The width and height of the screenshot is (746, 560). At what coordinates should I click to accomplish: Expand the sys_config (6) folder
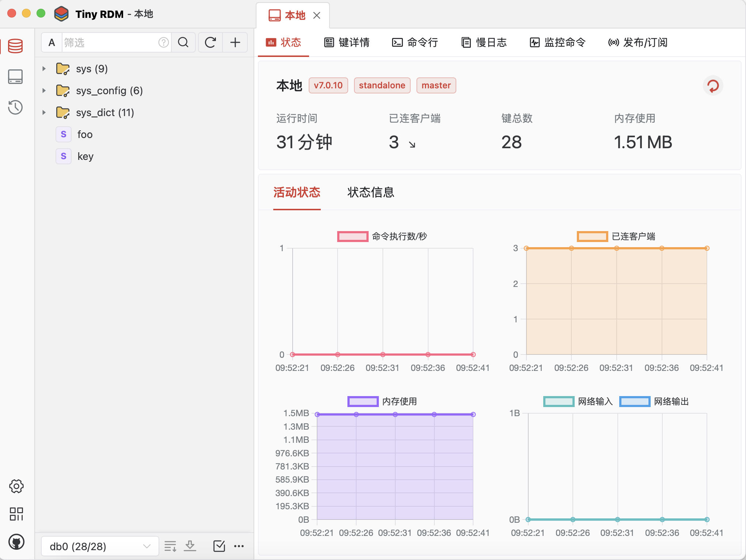click(44, 91)
